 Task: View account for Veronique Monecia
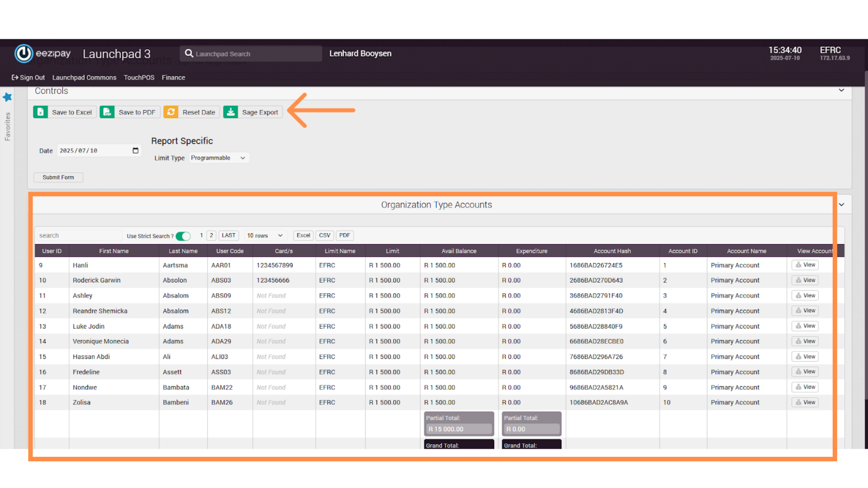[805, 341]
